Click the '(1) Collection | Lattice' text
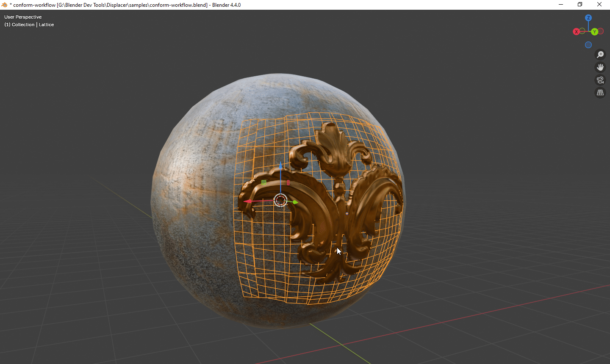This screenshot has height=364, width=610. point(29,25)
